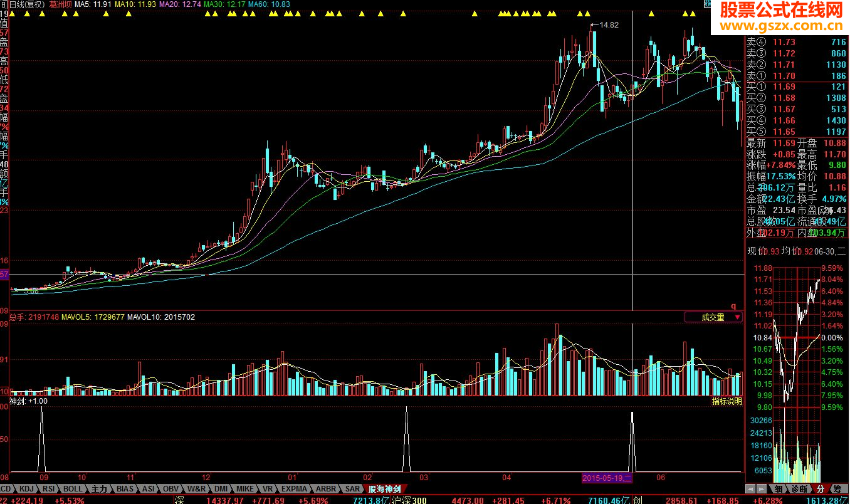The image size is (850, 504).
Task: Click the 14.82 high price label
Action: [609, 25]
